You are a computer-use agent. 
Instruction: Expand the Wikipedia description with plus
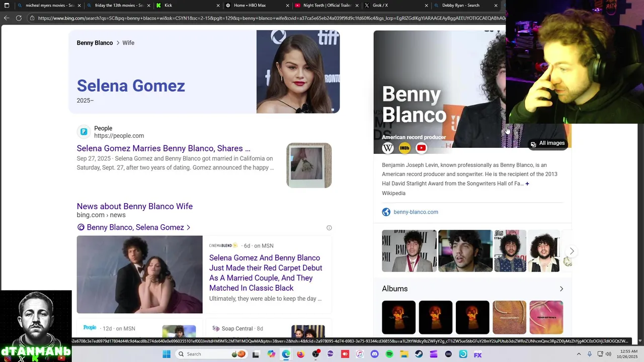click(527, 184)
